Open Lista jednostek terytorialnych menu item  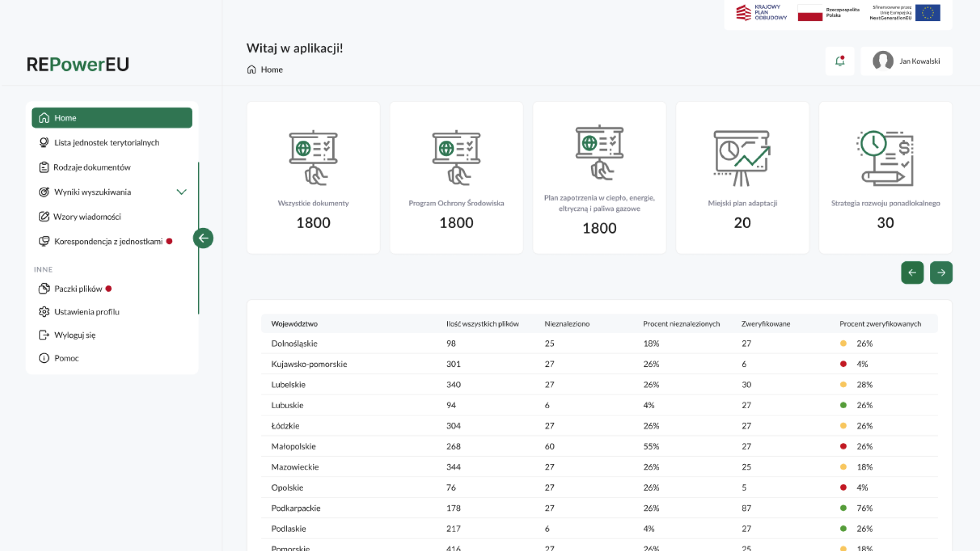(x=107, y=143)
